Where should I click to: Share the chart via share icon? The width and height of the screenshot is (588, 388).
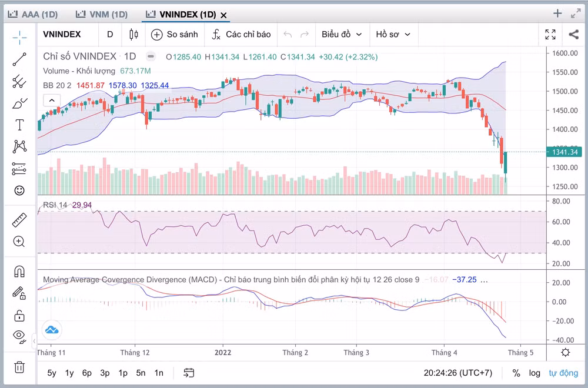tap(573, 35)
